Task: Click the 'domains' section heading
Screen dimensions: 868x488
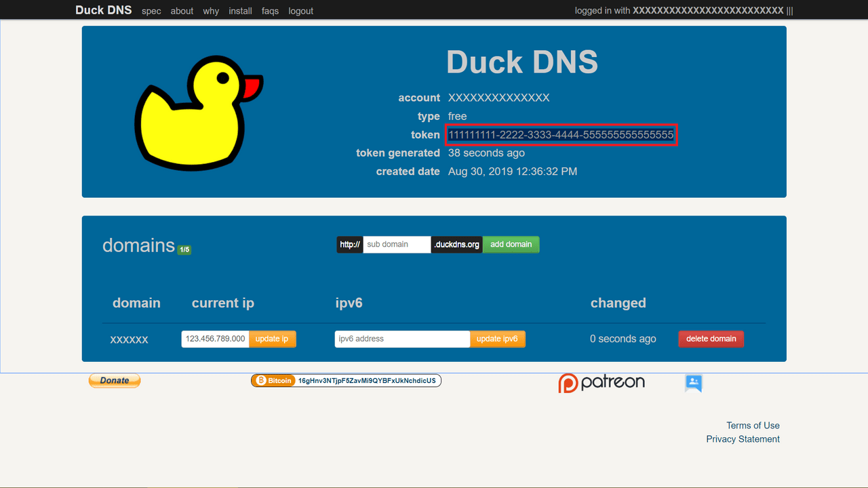Action: pos(138,245)
